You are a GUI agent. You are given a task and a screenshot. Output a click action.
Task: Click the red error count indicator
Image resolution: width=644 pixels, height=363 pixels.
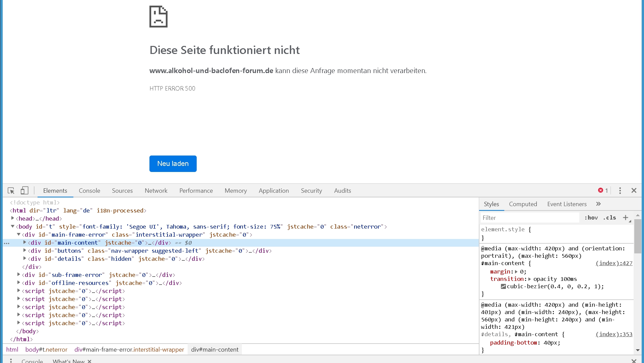point(603,190)
